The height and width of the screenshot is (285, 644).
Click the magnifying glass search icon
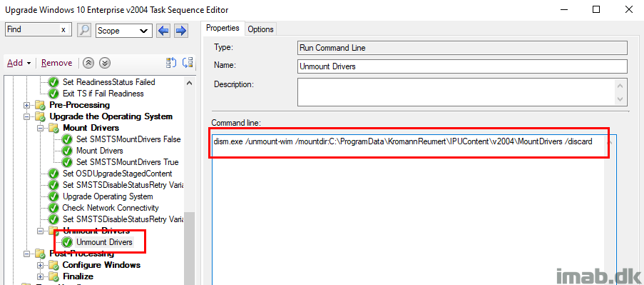83,31
